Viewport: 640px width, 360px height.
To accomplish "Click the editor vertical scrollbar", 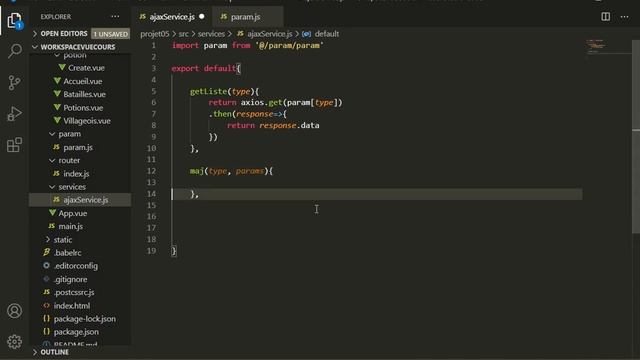I will tap(636, 137).
